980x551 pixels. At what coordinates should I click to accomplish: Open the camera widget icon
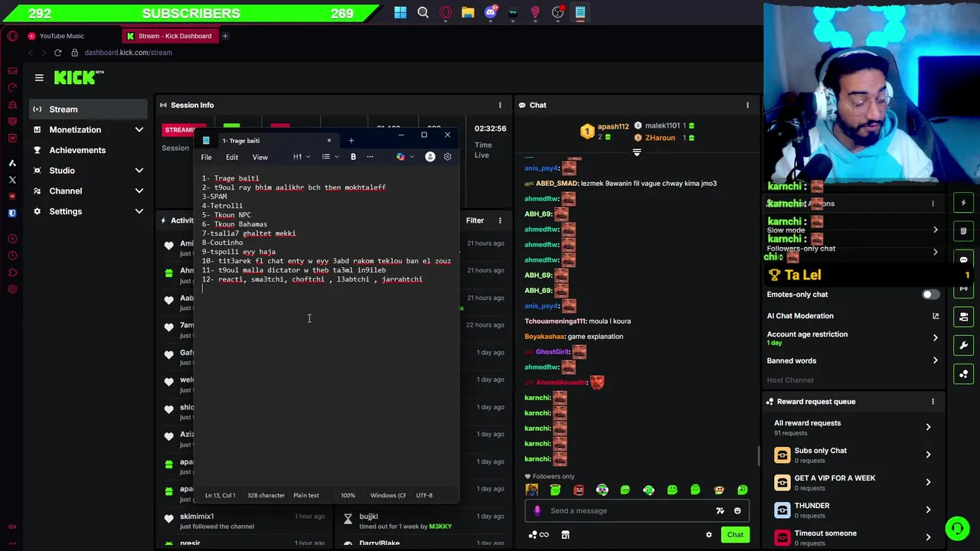(963, 316)
